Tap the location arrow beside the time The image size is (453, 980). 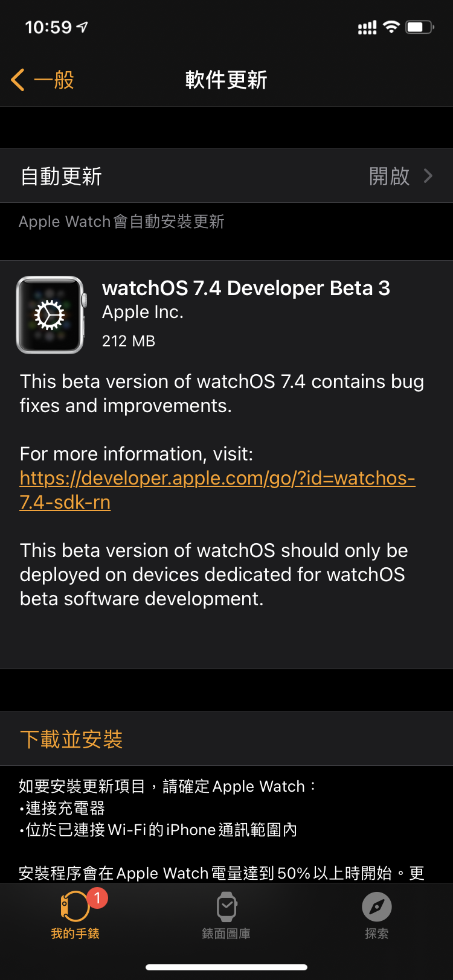pyautogui.click(x=83, y=27)
